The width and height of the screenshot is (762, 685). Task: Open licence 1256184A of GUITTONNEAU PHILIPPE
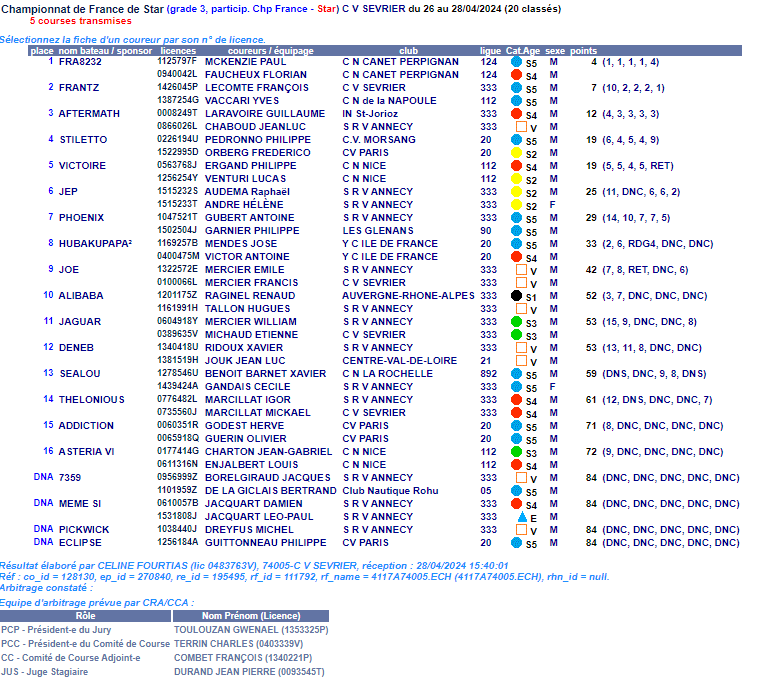[x=177, y=543]
